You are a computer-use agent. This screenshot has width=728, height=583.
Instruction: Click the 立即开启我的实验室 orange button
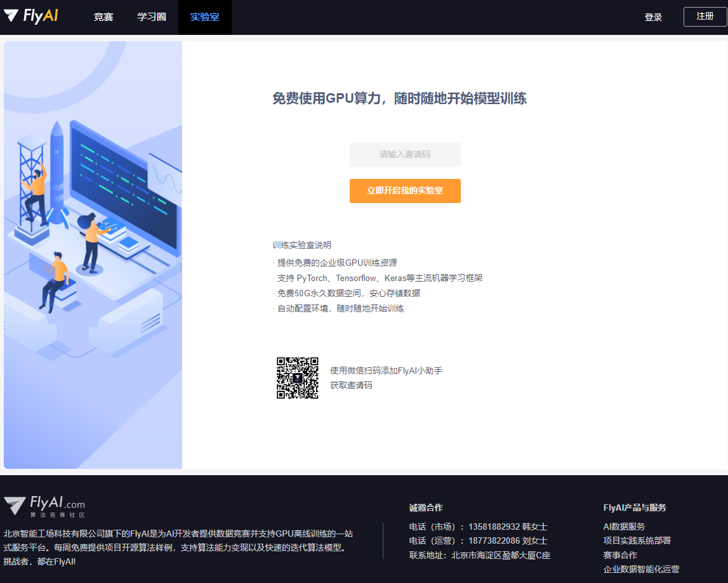tap(405, 191)
